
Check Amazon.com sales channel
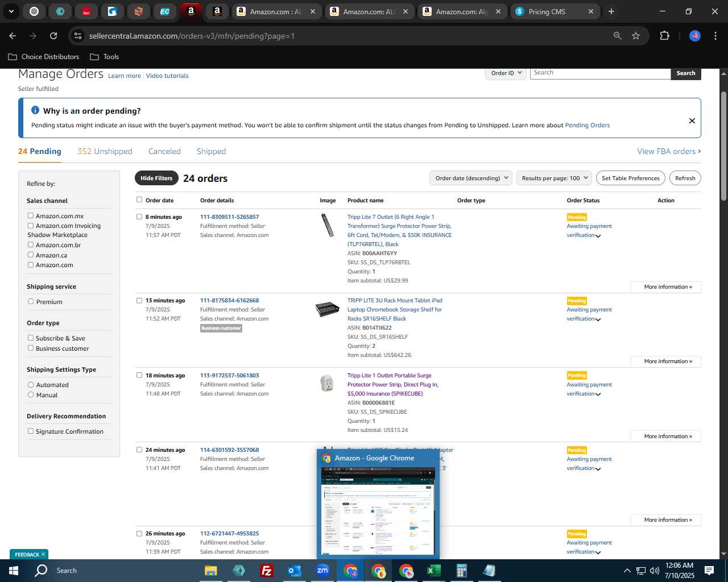[x=31, y=264]
